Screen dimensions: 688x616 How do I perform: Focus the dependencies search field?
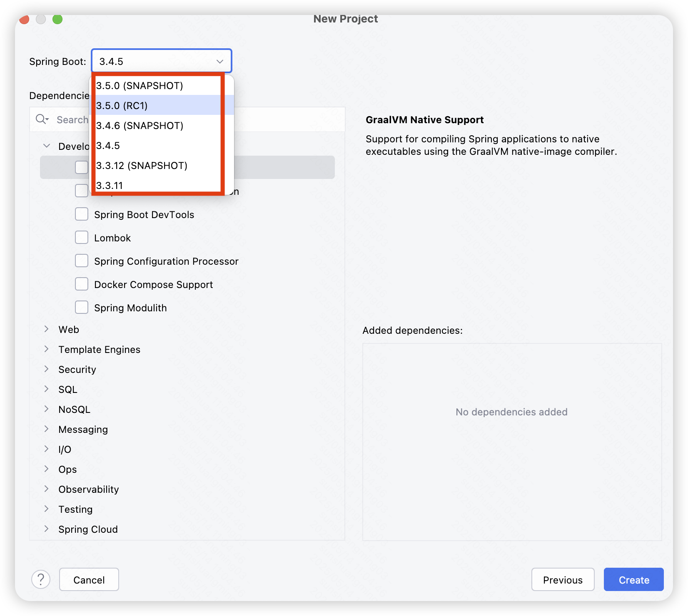point(187,119)
